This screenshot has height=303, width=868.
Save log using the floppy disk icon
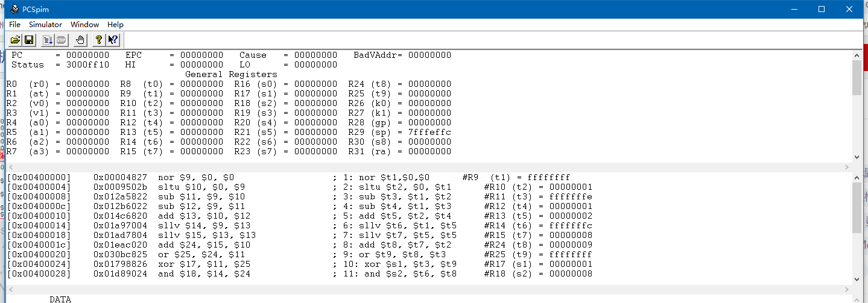pyautogui.click(x=29, y=40)
